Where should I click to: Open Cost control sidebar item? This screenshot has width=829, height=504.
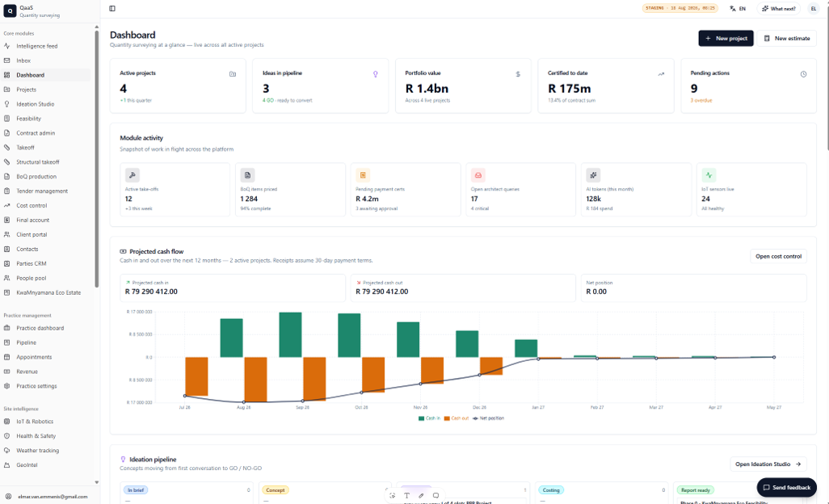[47, 205]
